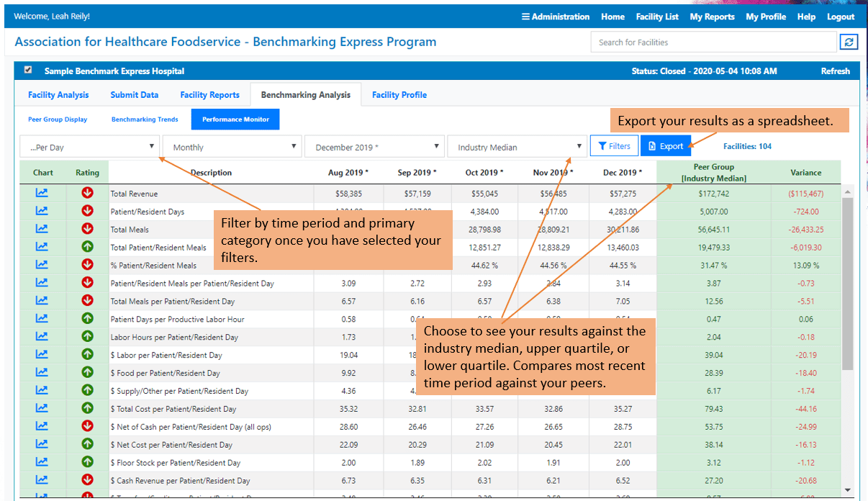
Task: Click chart icon for Total Meals row
Action: point(42,229)
